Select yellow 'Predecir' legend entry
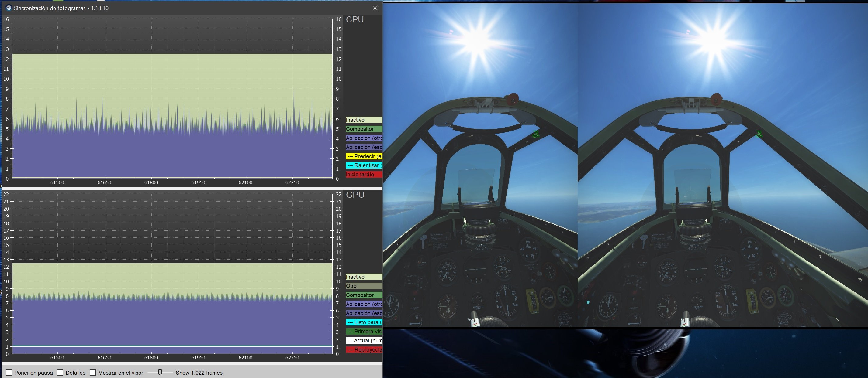This screenshot has width=868, height=378. click(x=364, y=156)
